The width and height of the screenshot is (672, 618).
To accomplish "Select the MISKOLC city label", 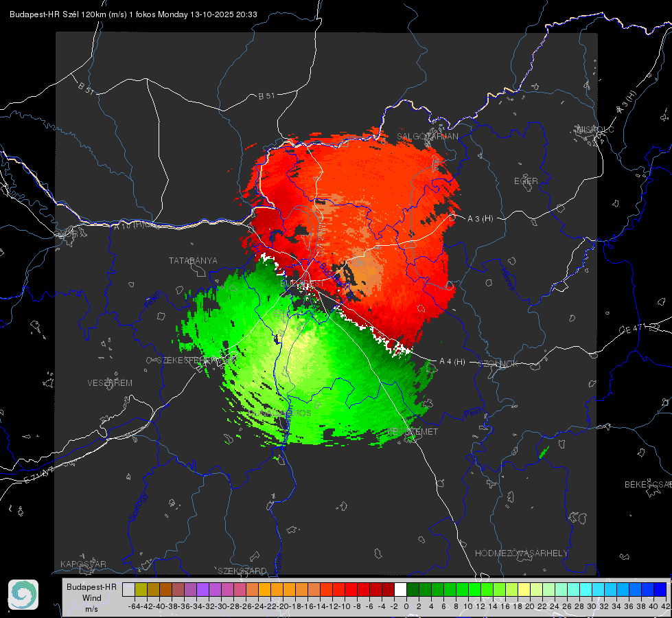I will tap(596, 129).
